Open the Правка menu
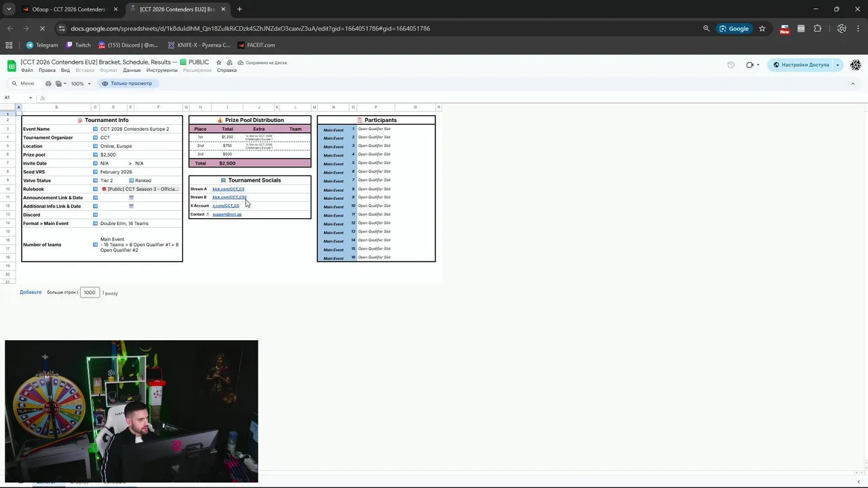The height and width of the screenshot is (488, 868). click(47, 70)
